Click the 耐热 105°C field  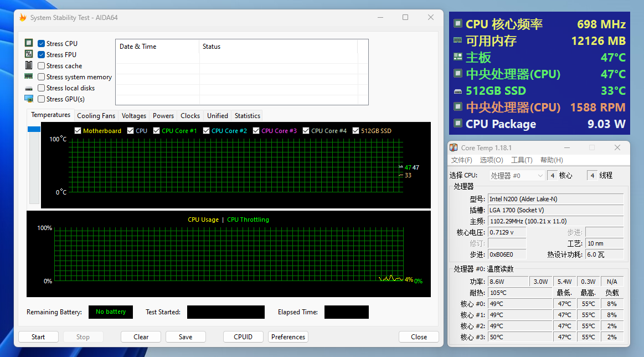coord(520,293)
